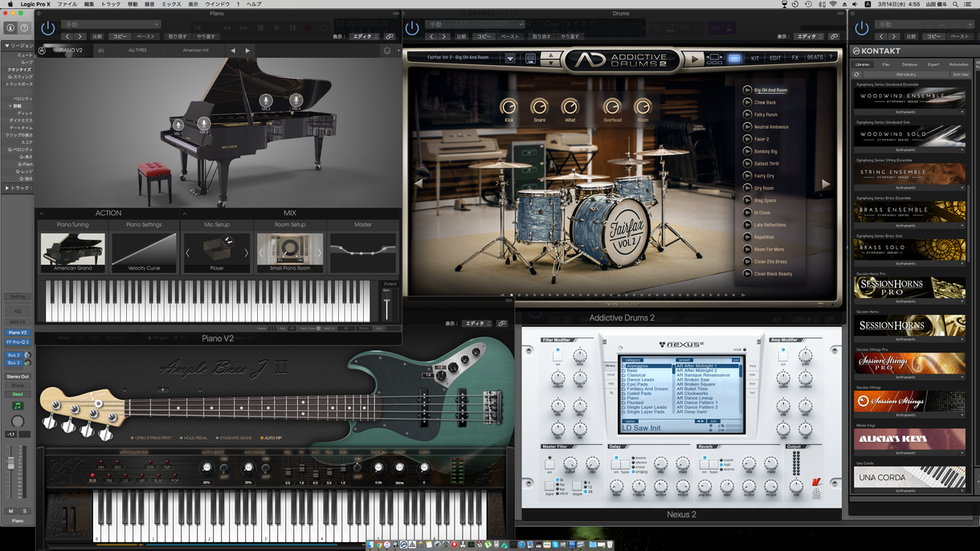Screen dimensions: 980x551
Task: Click the Arturia logo in Piano V2
Action: pyautogui.click(x=43, y=51)
